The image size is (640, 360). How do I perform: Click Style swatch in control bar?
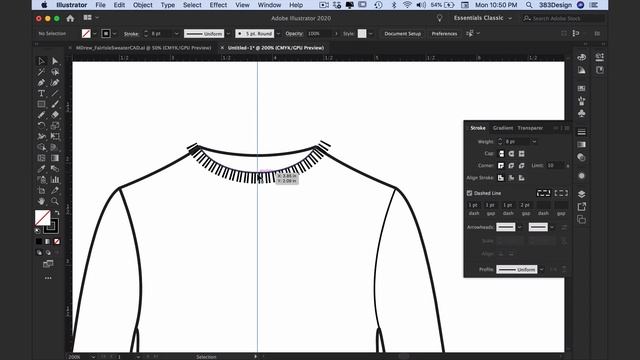[362, 33]
